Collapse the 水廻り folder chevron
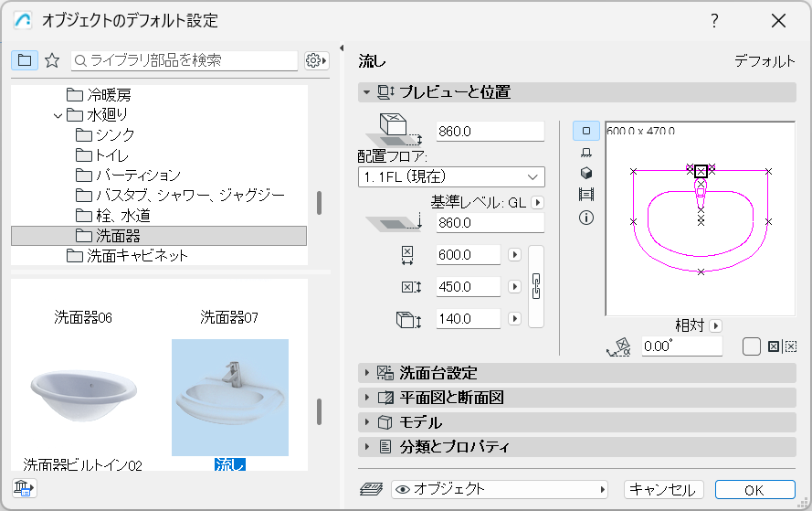Screen dimensions: 812x511 [58, 115]
